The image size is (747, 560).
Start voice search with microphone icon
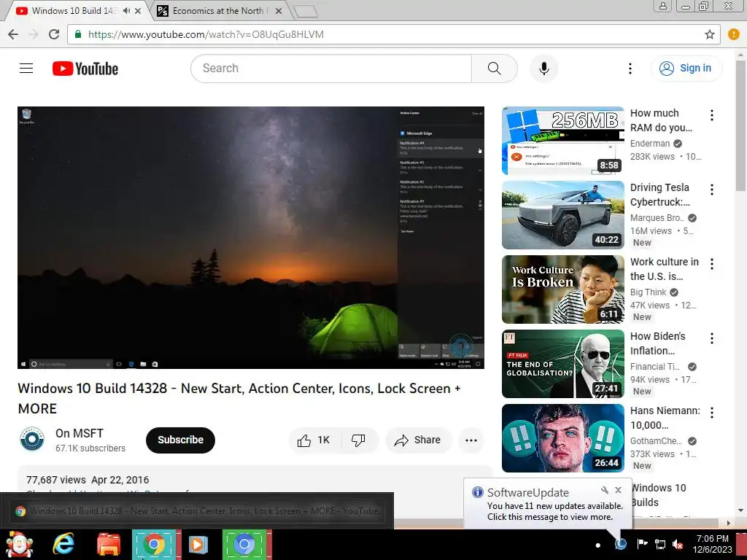click(544, 69)
